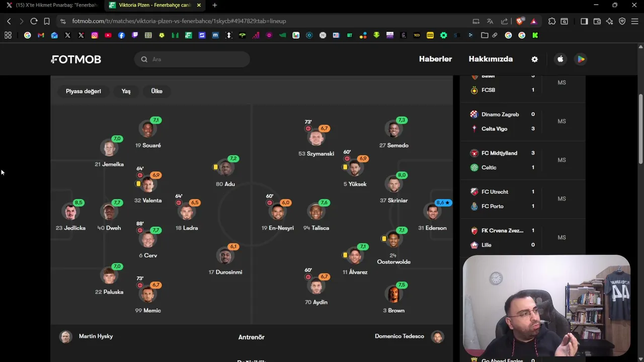Click Skriniar's 8,0 rating badge
644x362 pixels.
(401, 175)
